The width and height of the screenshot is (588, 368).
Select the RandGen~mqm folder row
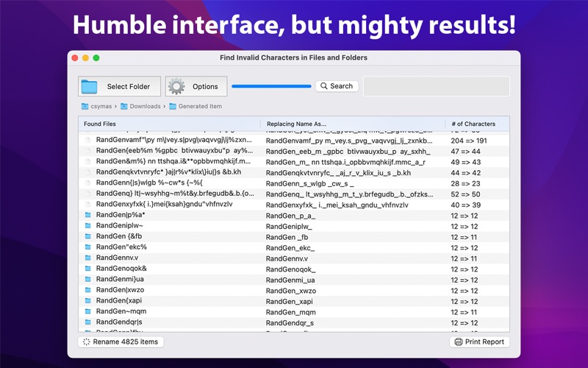[x=294, y=311]
